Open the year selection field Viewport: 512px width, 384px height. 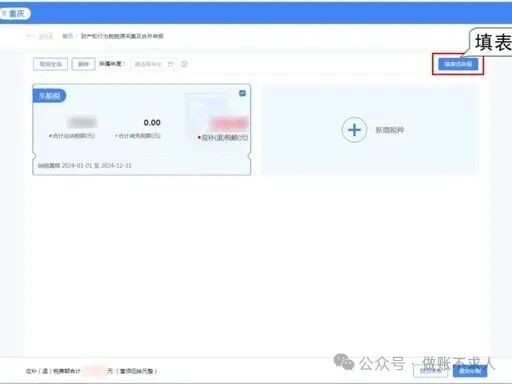154,64
